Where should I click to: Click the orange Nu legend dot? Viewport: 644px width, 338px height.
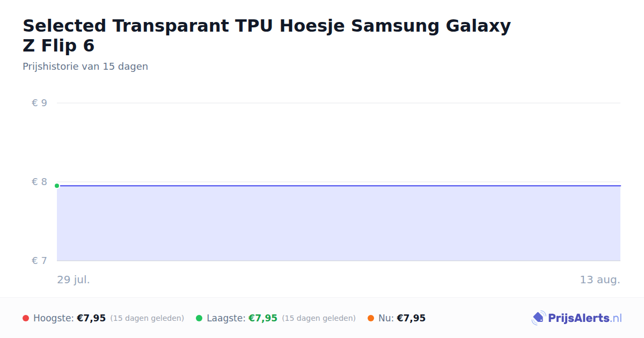371,318
